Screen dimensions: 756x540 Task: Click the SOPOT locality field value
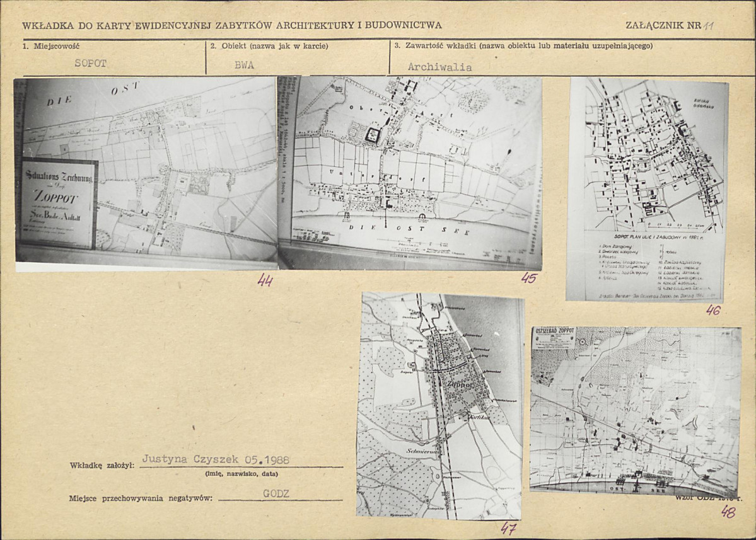[x=91, y=64]
